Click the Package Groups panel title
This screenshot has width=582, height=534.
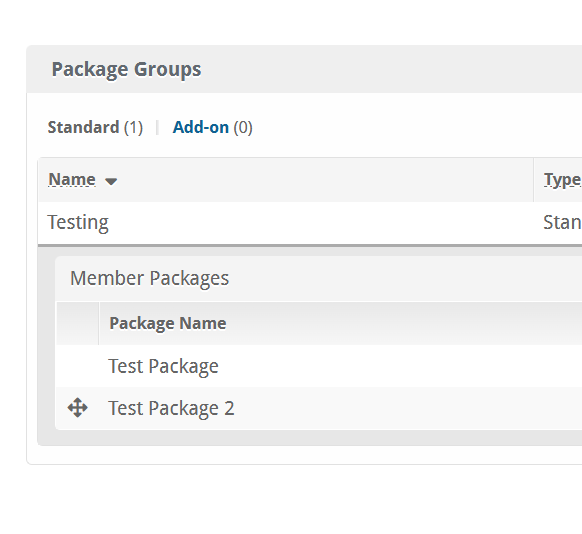click(x=126, y=69)
